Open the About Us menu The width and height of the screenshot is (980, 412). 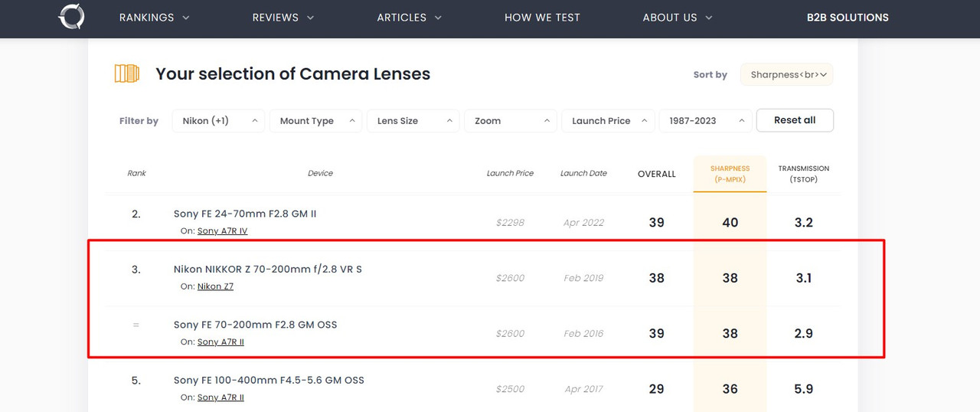tap(678, 17)
